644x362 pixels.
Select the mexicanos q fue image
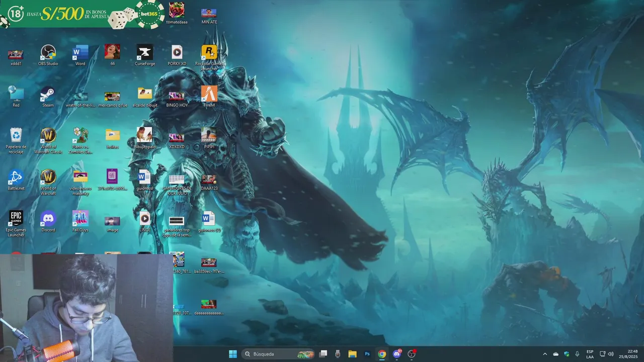[113, 99]
